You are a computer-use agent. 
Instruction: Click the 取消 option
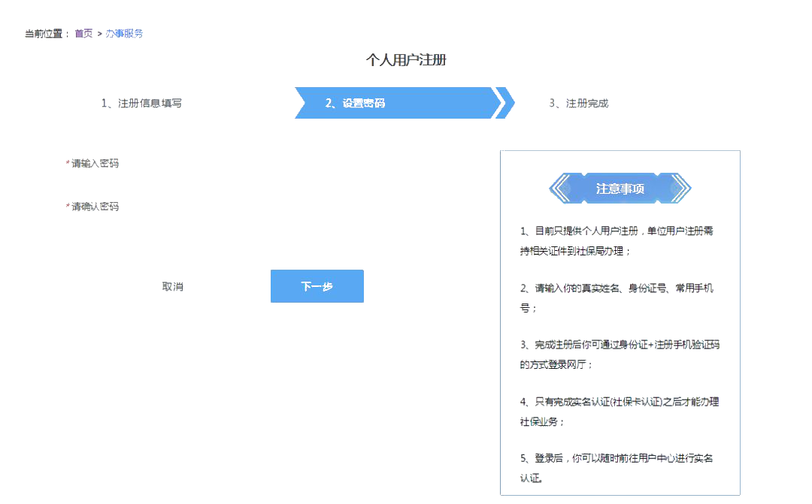(173, 286)
